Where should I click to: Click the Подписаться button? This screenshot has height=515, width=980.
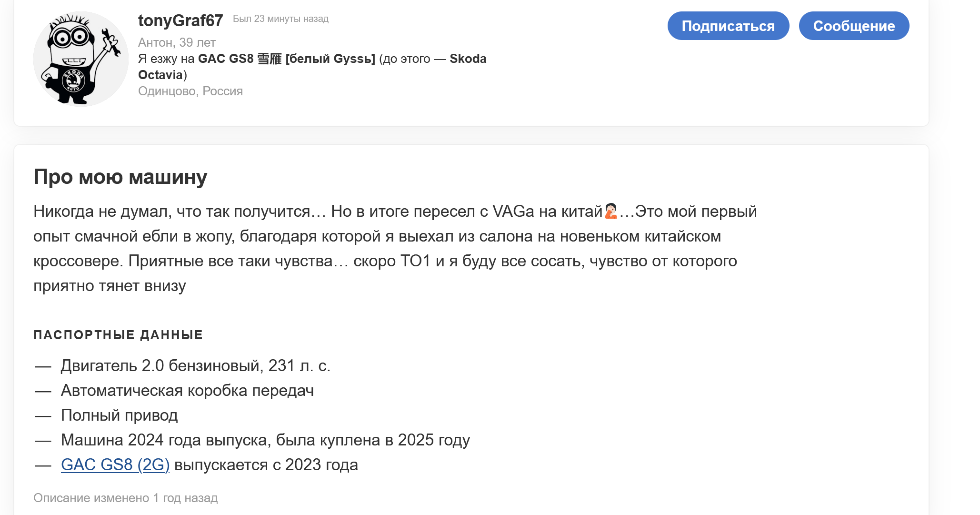point(728,26)
